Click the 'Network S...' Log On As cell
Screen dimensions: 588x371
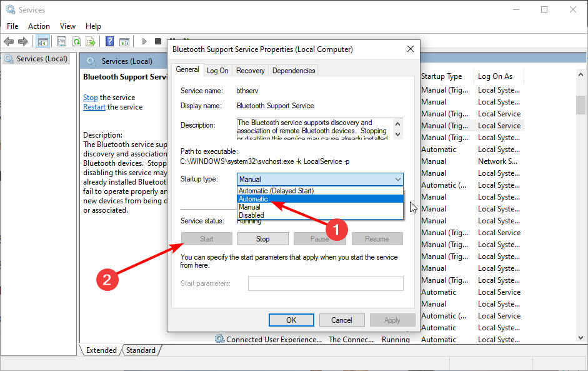pyautogui.click(x=497, y=161)
